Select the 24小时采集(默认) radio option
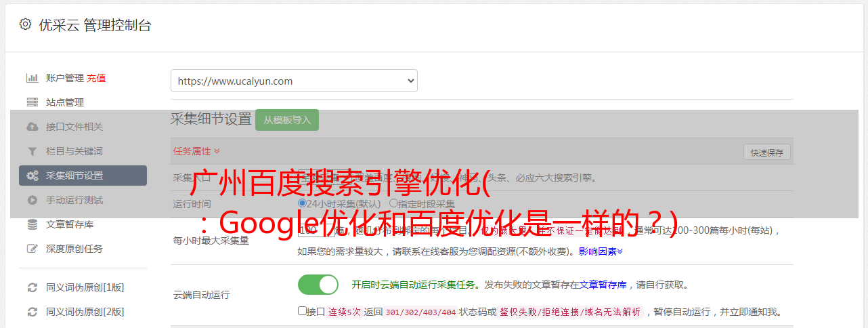This screenshot has width=868, height=328. point(303,203)
